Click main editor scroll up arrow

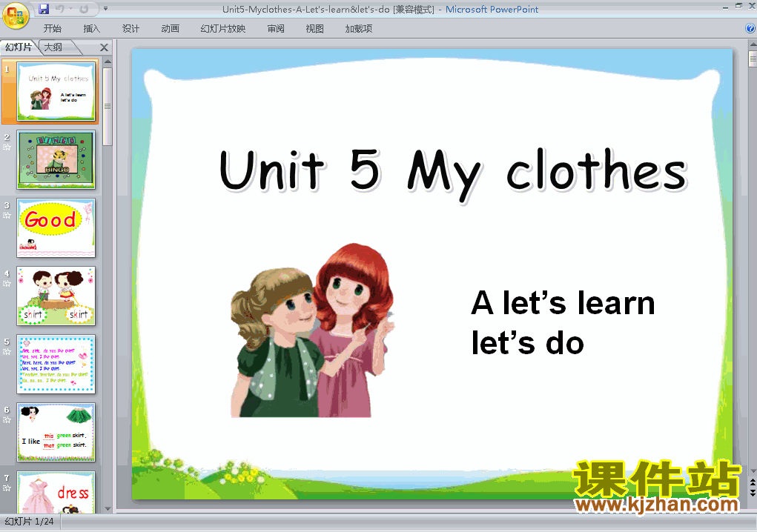tap(753, 45)
